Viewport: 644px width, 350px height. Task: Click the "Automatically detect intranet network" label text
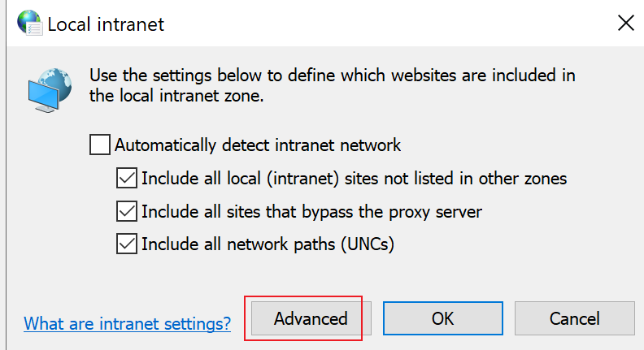coord(258,145)
